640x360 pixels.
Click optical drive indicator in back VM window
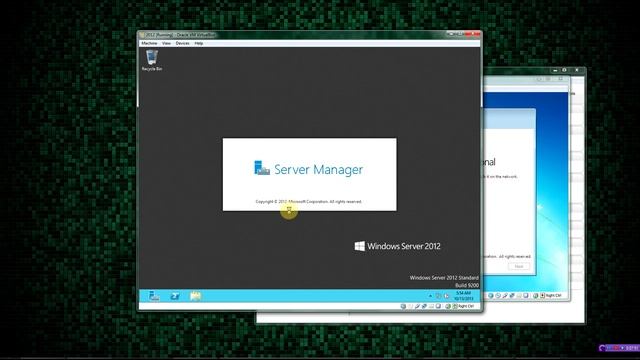click(x=498, y=296)
